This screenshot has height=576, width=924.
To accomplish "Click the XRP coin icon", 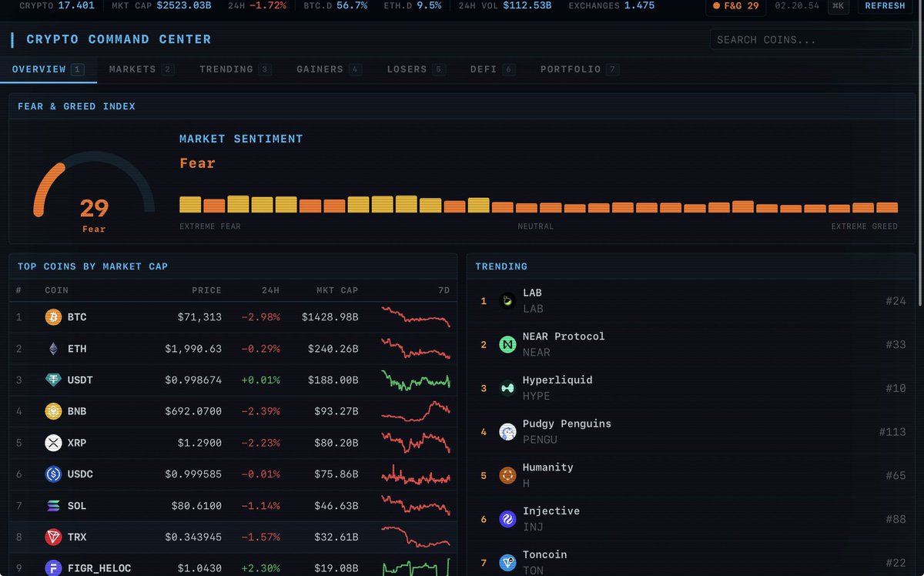I will click(53, 443).
